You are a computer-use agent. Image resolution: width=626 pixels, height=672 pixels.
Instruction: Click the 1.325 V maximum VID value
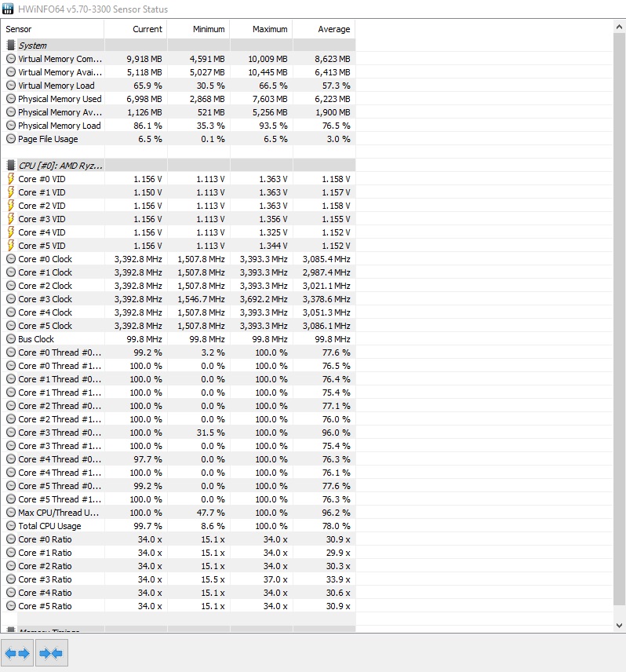coord(273,232)
